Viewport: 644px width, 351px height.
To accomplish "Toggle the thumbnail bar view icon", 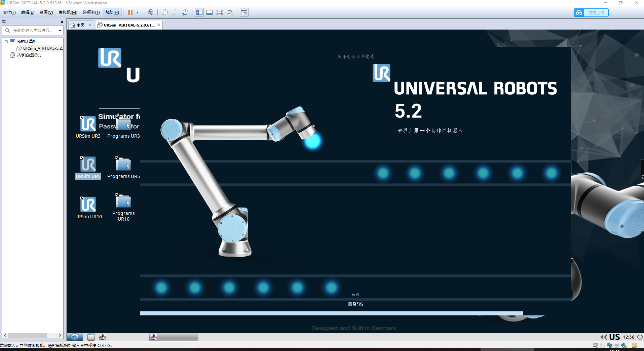I will tap(210, 12).
